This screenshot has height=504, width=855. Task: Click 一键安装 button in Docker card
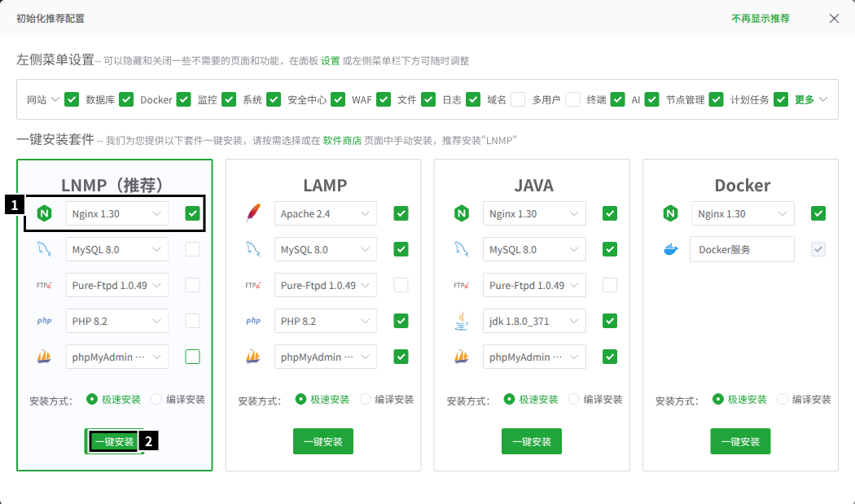pyautogui.click(x=740, y=441)
